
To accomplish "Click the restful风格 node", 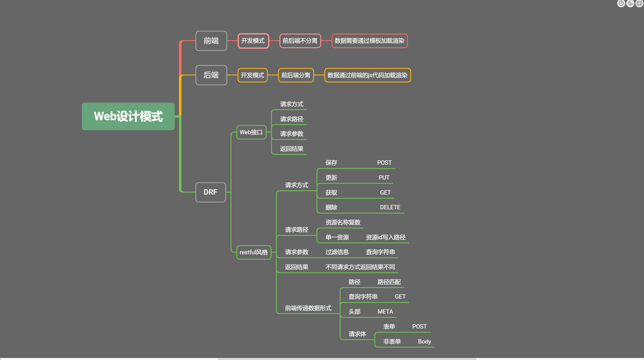I will [254, 252].
